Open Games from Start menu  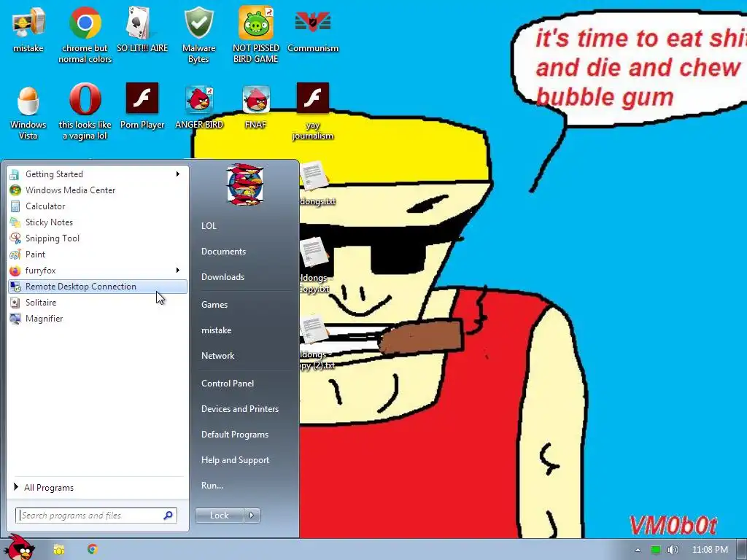click(x=214, y=304)
